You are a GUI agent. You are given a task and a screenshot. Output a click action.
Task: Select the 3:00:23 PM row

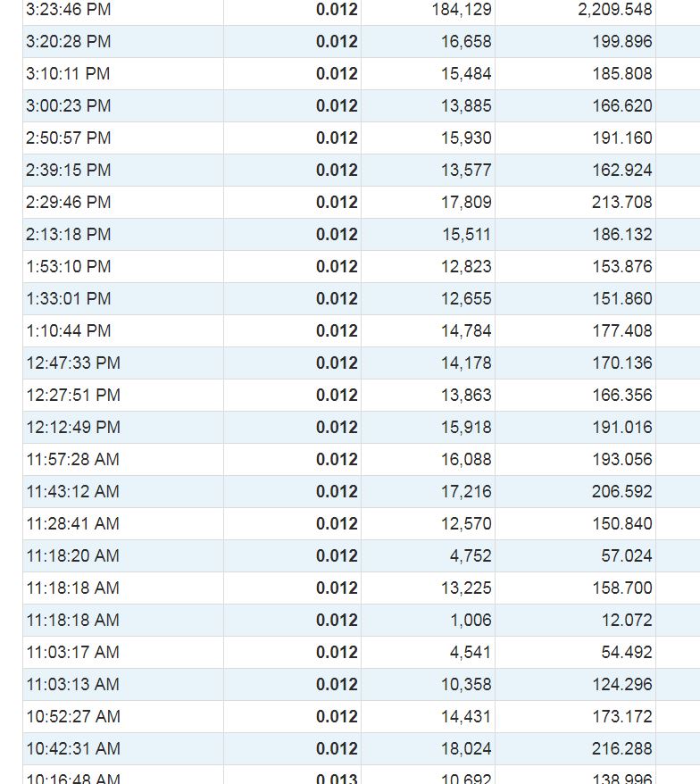[362, 106]
